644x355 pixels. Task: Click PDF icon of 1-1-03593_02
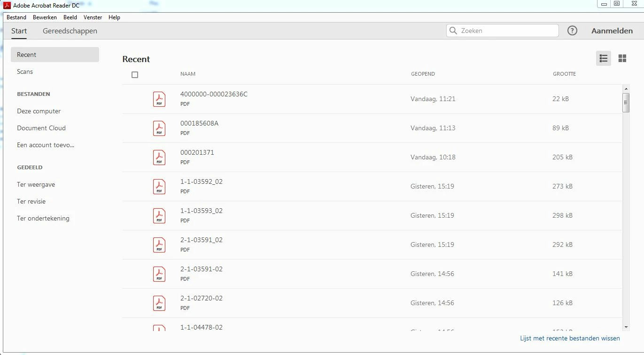(x=159, y=216)
